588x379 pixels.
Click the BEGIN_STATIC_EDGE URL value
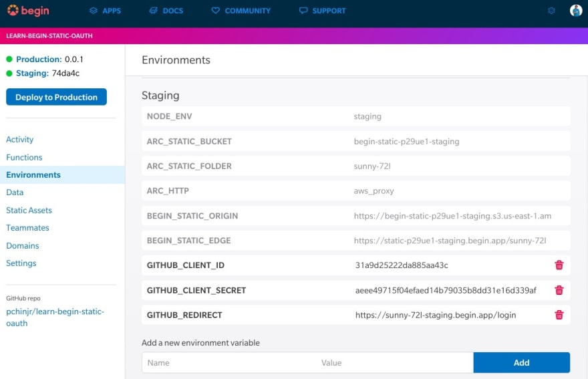[x=450, y=240]
